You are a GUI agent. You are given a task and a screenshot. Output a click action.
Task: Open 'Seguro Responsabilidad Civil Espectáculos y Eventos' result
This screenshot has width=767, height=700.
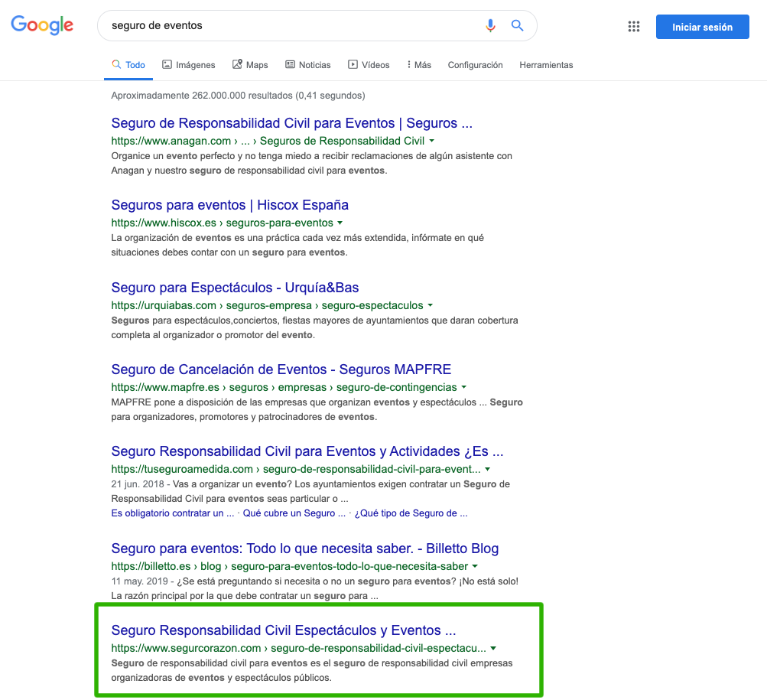pyautogui.click(x=283, y=630)
